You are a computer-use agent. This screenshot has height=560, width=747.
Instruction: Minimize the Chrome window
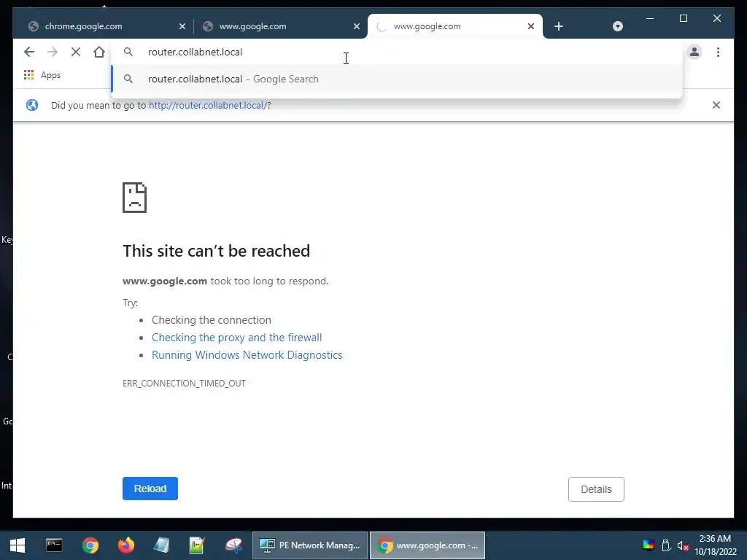(x=650, y=18)
